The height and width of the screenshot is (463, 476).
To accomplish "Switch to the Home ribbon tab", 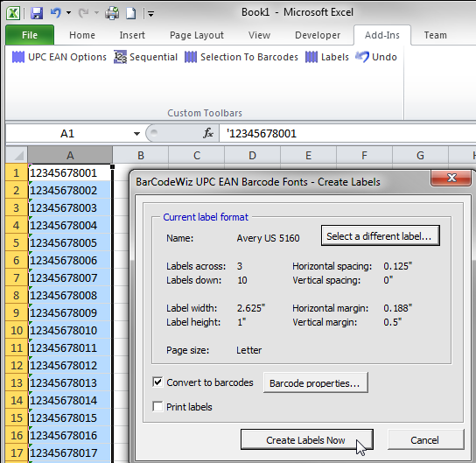I will pos(82,35).
